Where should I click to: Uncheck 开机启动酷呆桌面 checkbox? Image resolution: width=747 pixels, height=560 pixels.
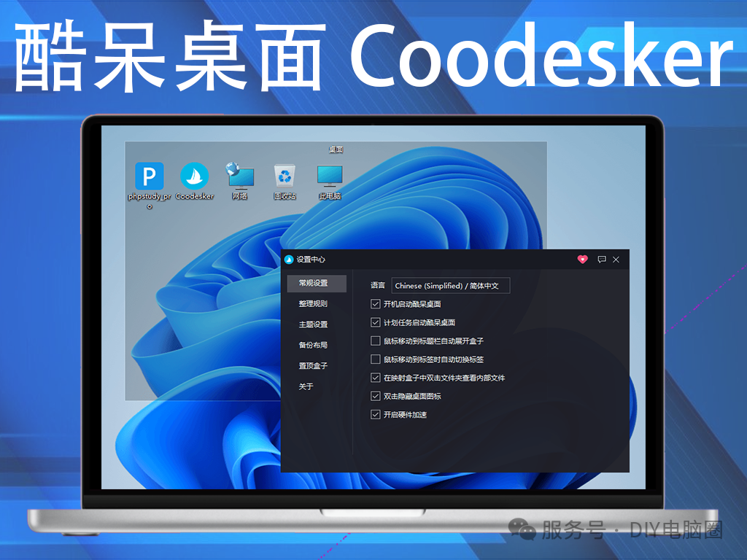(376, 304)
